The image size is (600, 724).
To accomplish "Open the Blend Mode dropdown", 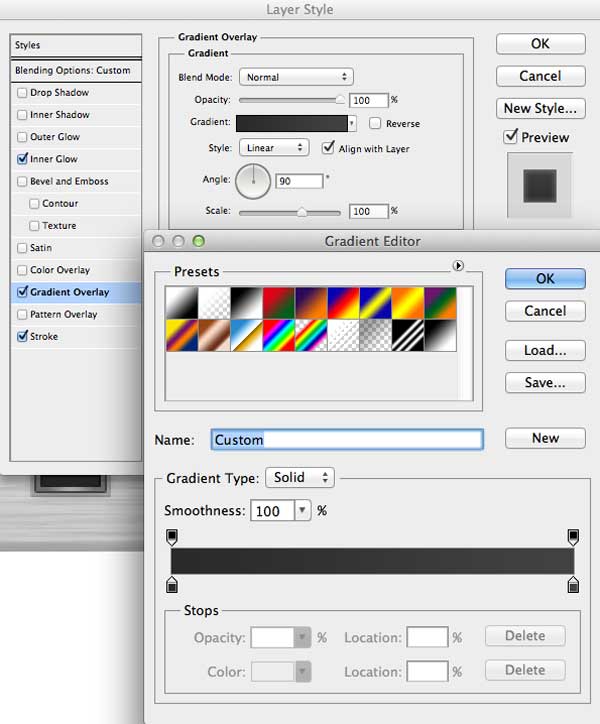I will pos(296,77).
